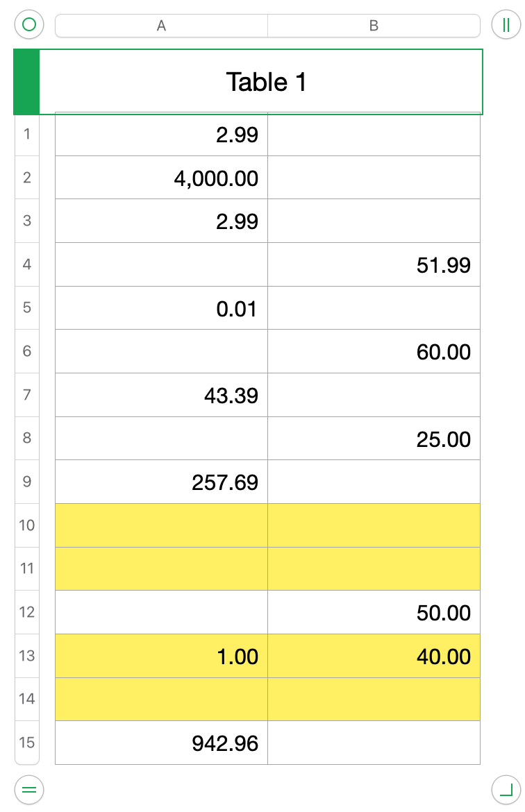Click the add column handle icon
525x812 pixels.
tap(506, 25)
